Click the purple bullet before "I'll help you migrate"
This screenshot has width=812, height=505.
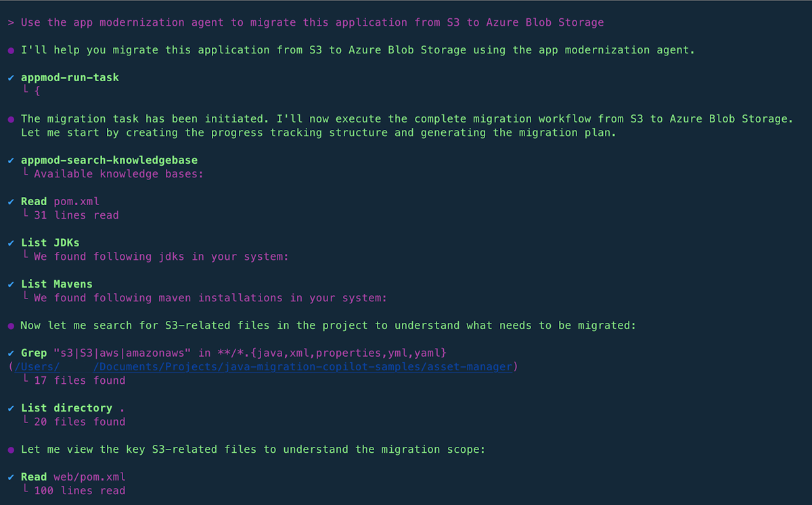[11, 51]
